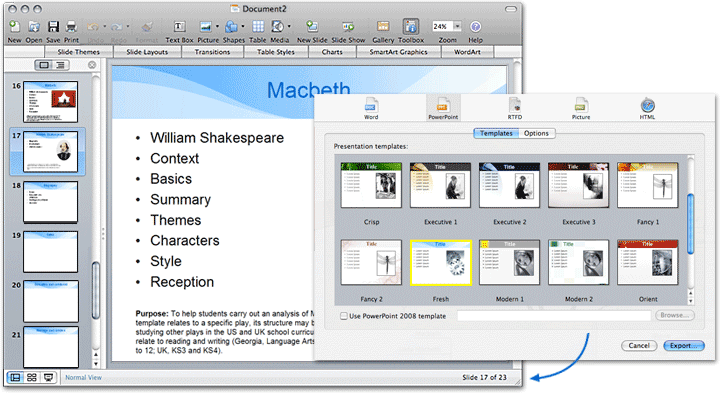
Task: Start the Slide Show from toolbar
Action: coord(348,27)
